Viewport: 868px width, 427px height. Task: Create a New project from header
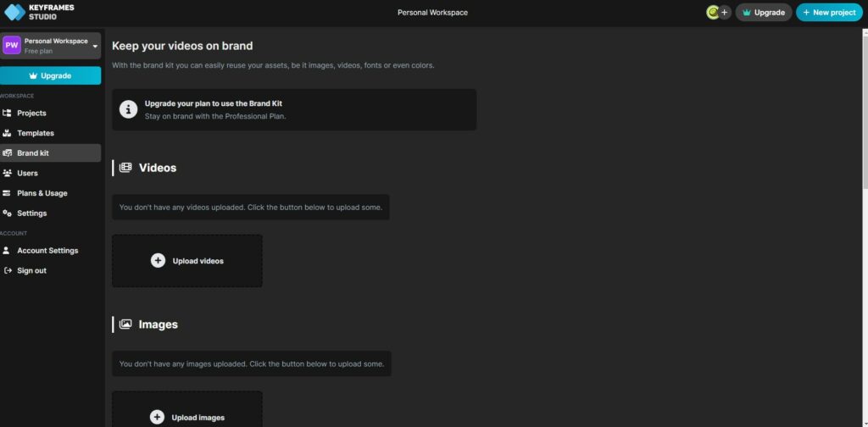click(x=829, y=13)
